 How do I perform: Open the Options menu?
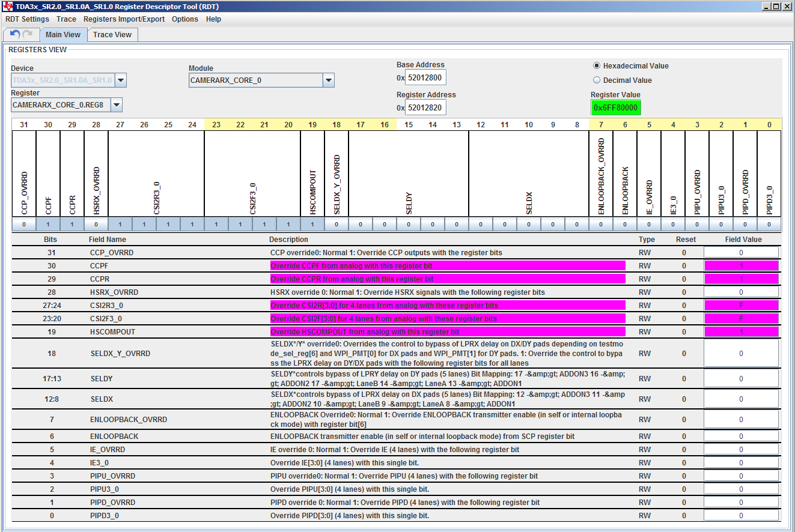tap(185, 19)
